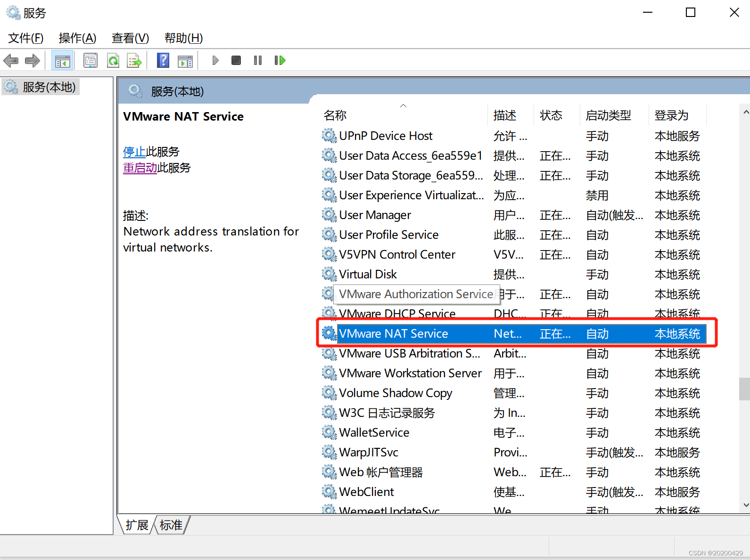Select Volume Shadow Copy name
The image size is (750, 560).
coord(396,393)
